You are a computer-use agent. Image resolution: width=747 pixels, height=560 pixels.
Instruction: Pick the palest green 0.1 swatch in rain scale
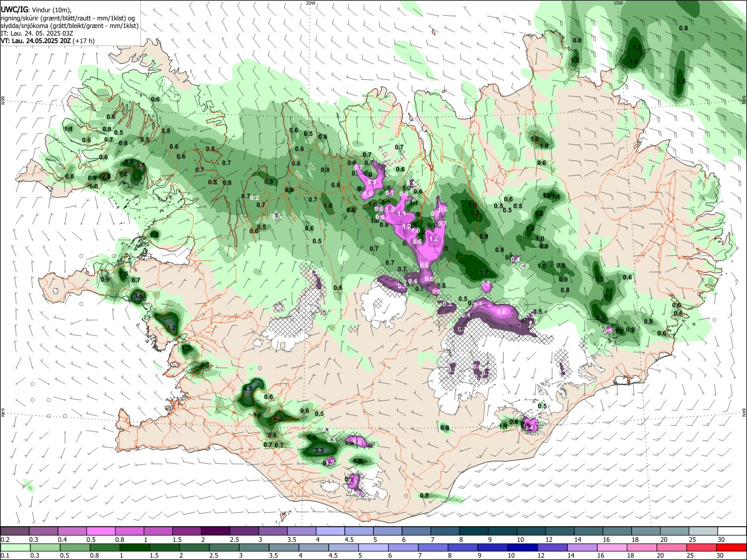pyautogui.click(x=15, y=547)
